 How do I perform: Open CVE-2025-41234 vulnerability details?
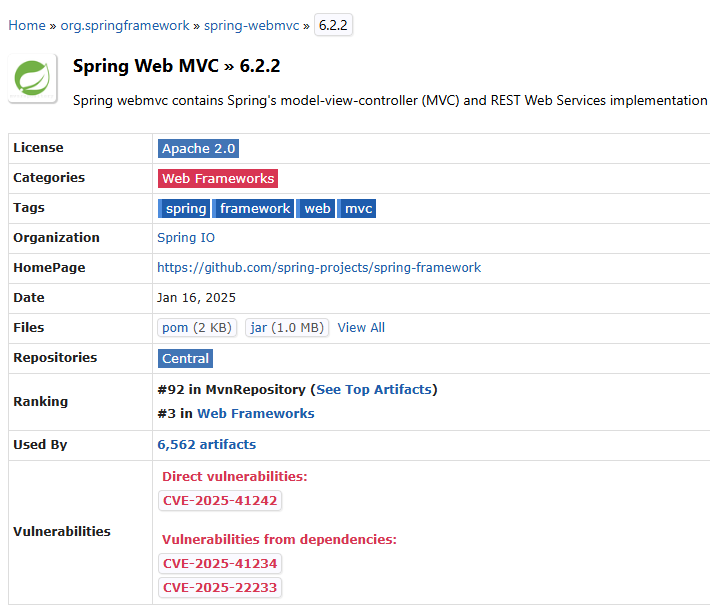tap(220, 564)
